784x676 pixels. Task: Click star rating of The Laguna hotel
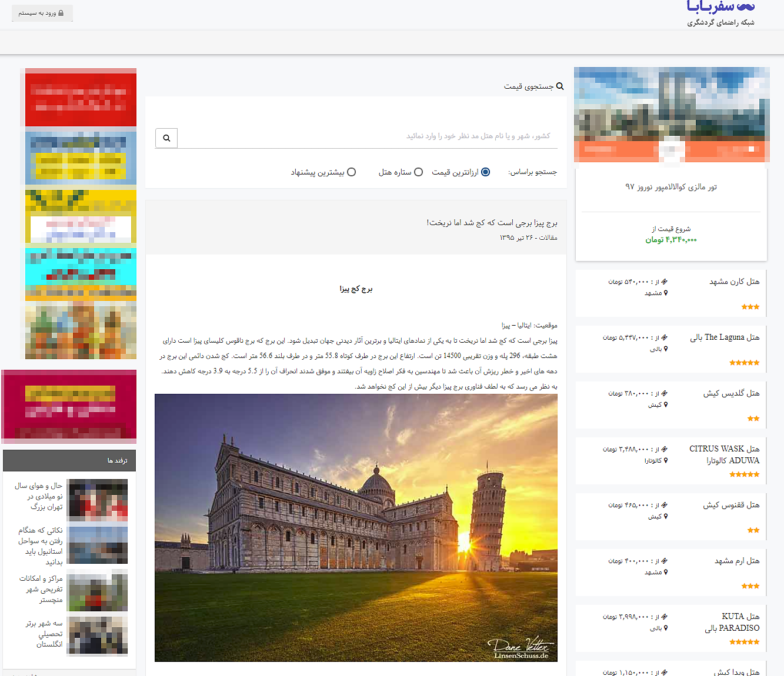click(x=744, y=363)
